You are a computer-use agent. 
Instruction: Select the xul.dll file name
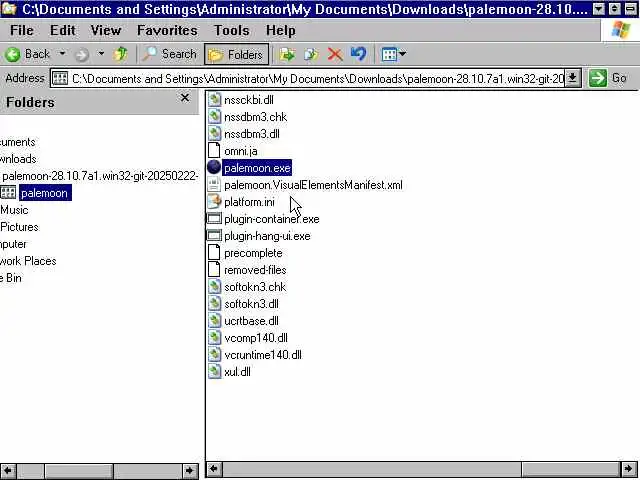pyautogui.click(x=238, y=372)
